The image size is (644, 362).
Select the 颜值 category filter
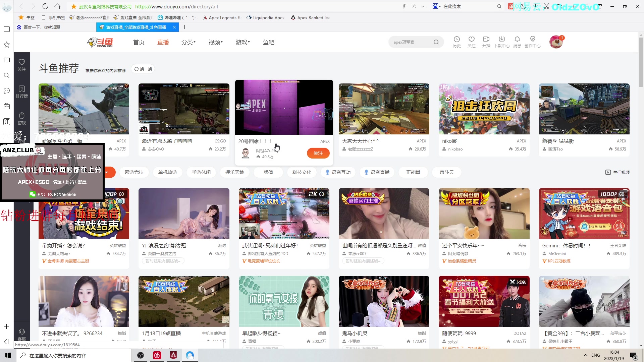click(x=268, y=172)
